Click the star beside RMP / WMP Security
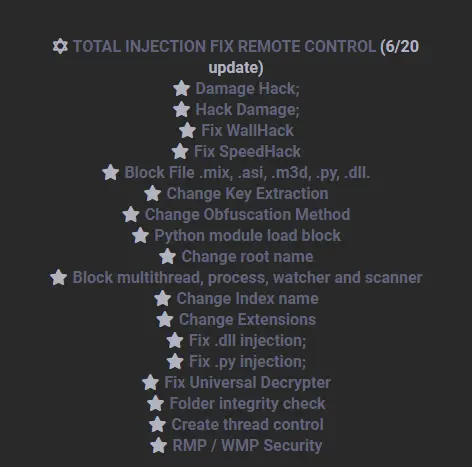 158,445
